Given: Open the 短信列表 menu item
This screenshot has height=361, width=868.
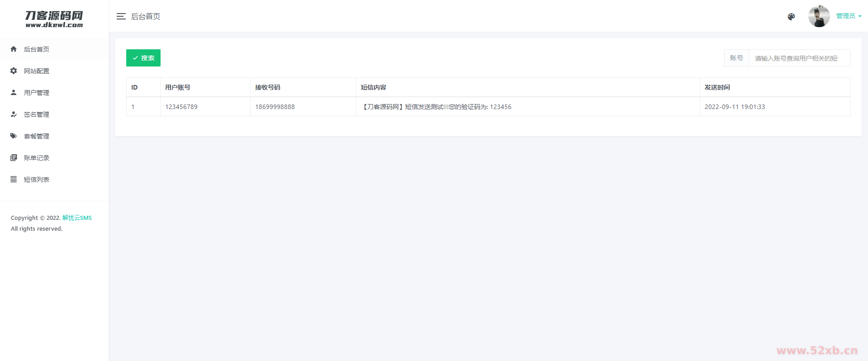Looking at the screenshot, I should click(x=37, y=180).
